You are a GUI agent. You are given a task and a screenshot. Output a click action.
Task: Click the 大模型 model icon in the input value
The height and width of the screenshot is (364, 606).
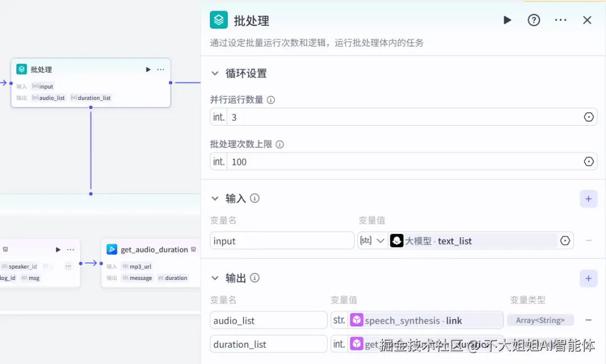tap(397, 240)
